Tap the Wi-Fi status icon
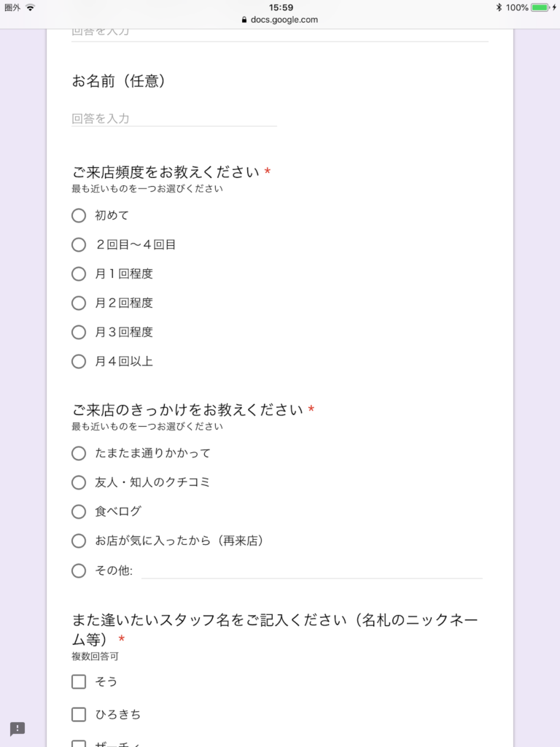Image resolution: width=560 pixels, height=747 pixels. [x=28, y=9]
